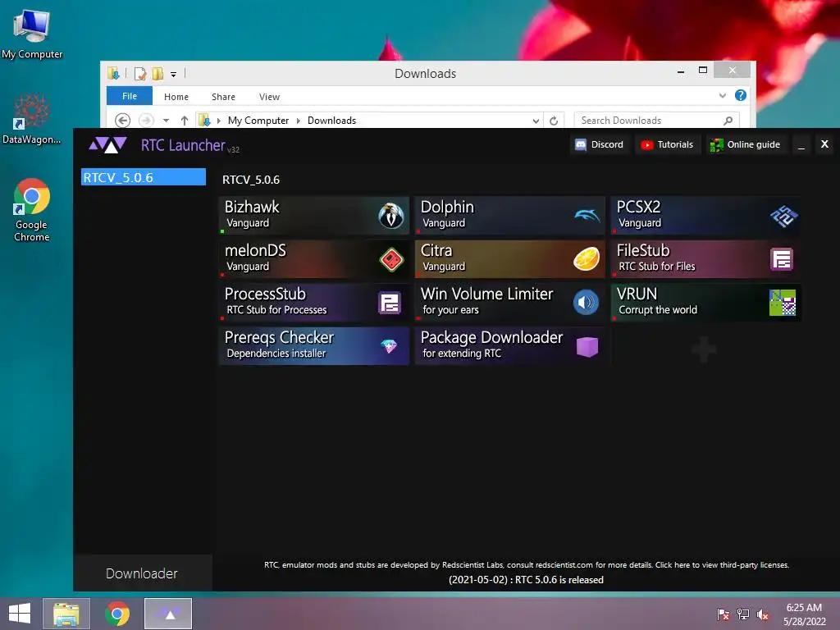Click the add-new-item plus tile
The image size is (840, 630).
(703, 349)
